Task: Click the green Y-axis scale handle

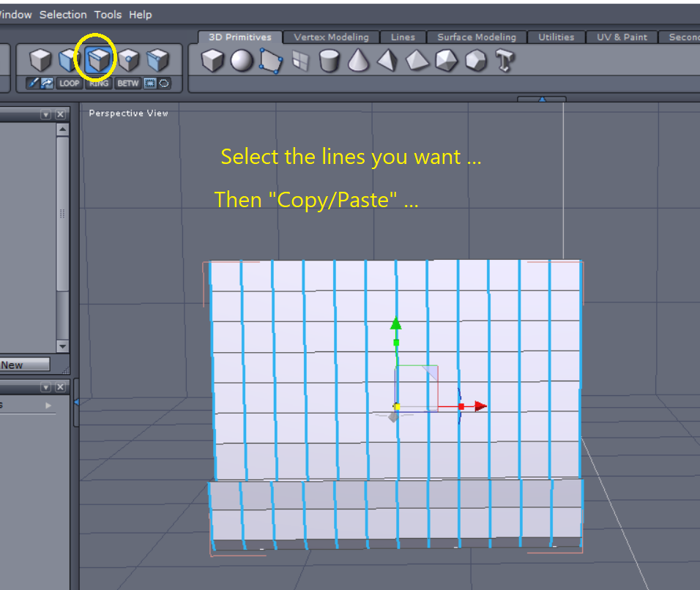Action: (396, 343)
